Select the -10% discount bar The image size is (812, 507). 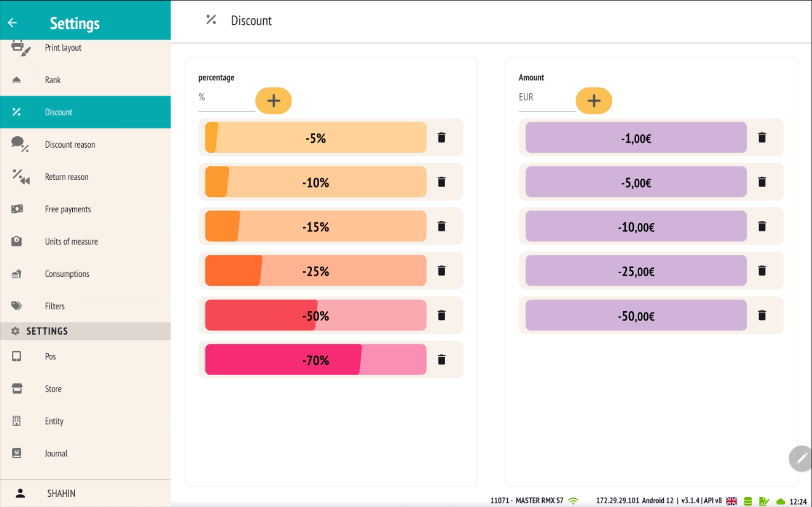315,182
